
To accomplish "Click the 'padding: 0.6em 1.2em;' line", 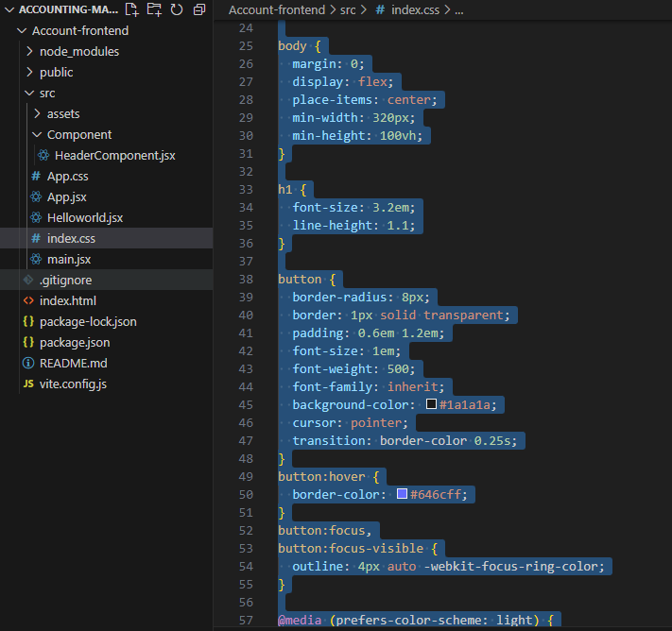I will pyautogui.click(x=369, y=333).
